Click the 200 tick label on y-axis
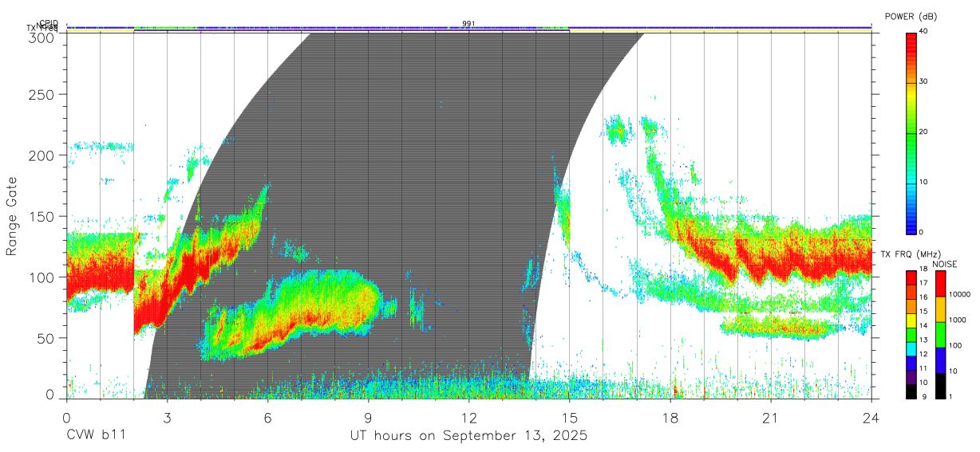The image size is (980, 452). 43,155
